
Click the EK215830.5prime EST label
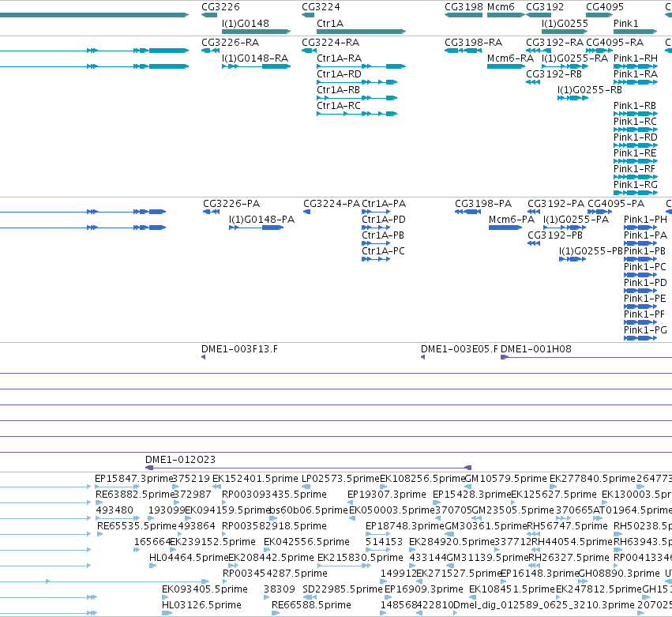pyautogui.click(x=360, y=558)
